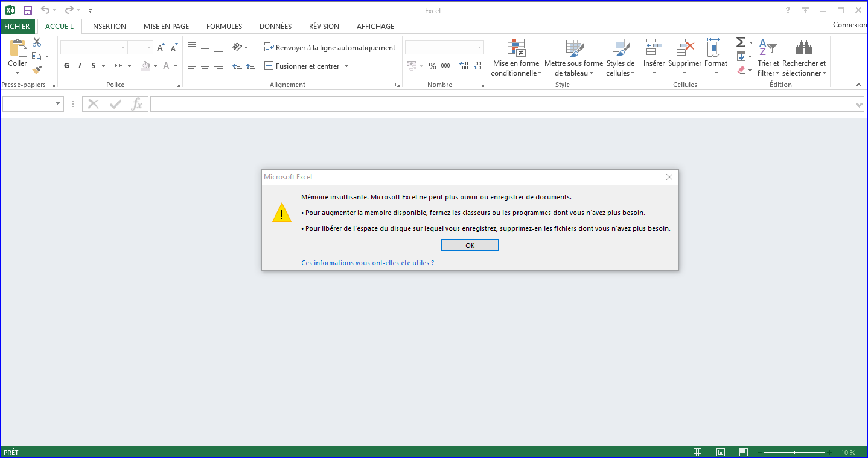Center text horizontally in the ribbon
Image resolution: width=868 pixels, height=458 pixels.
[x=205, y=66]
